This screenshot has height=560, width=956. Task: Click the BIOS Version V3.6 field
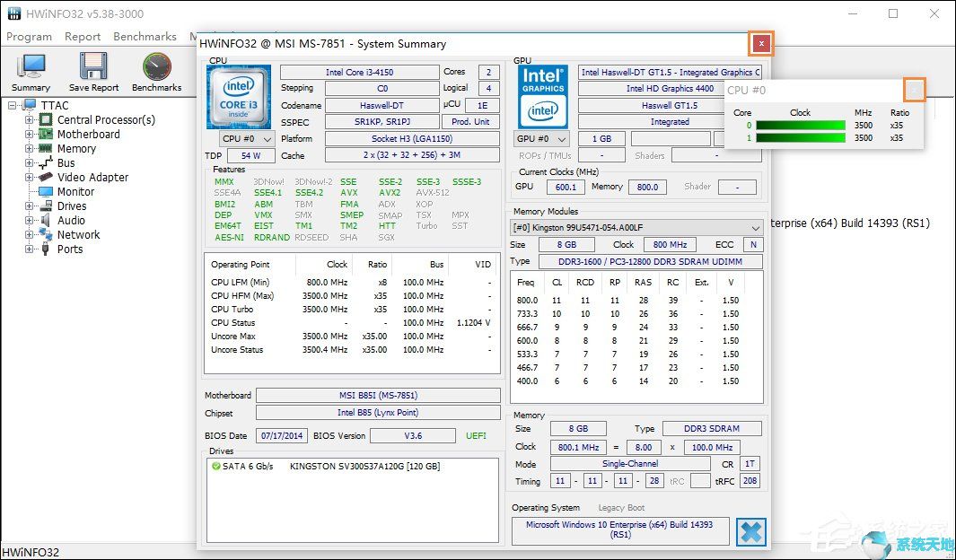[x=413, y=435]
